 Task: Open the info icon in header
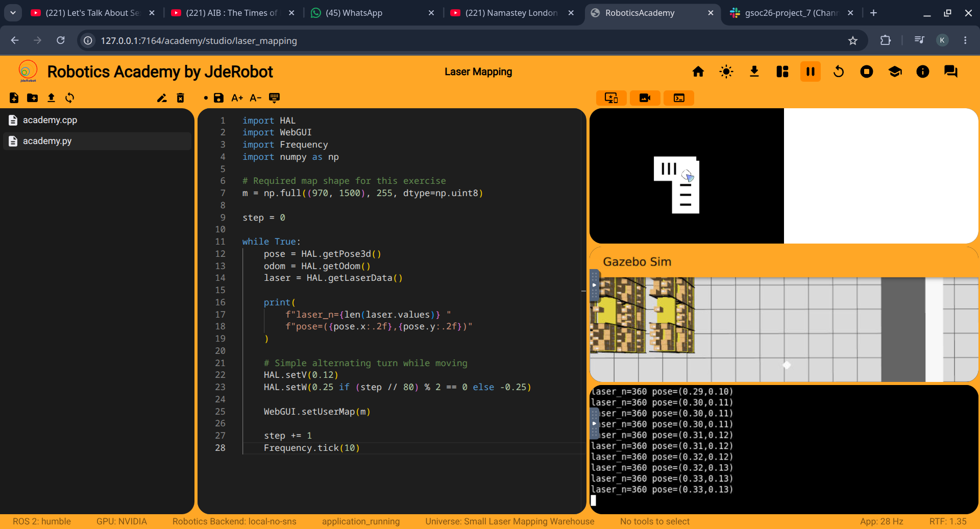tap(923, 71)
